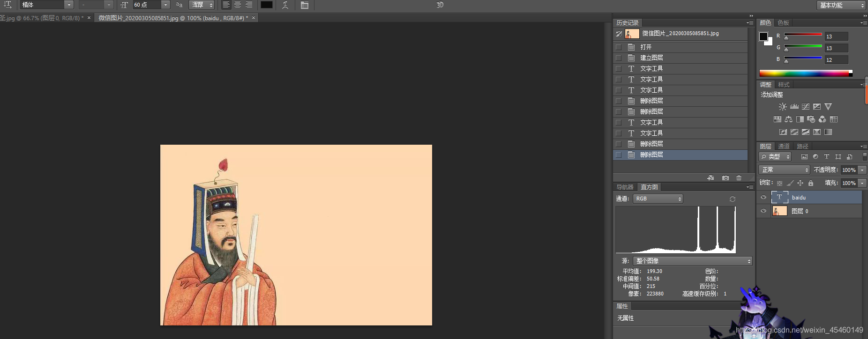
Task: Close the 微信图片_20200305085851.jpg tab
Action: (x=254, y=18)
